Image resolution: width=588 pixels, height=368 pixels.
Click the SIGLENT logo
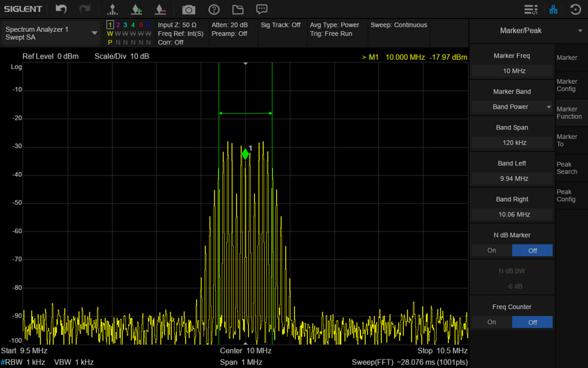click(x=23, y=9)
